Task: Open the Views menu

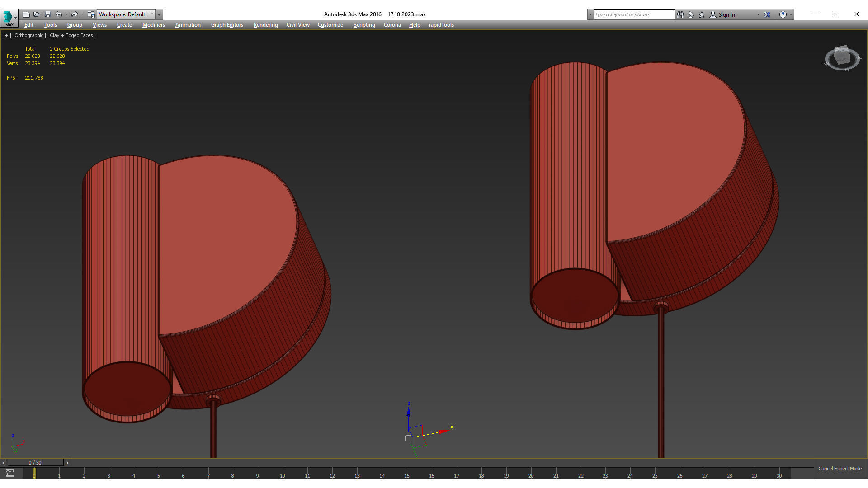Action: [99, 25]
